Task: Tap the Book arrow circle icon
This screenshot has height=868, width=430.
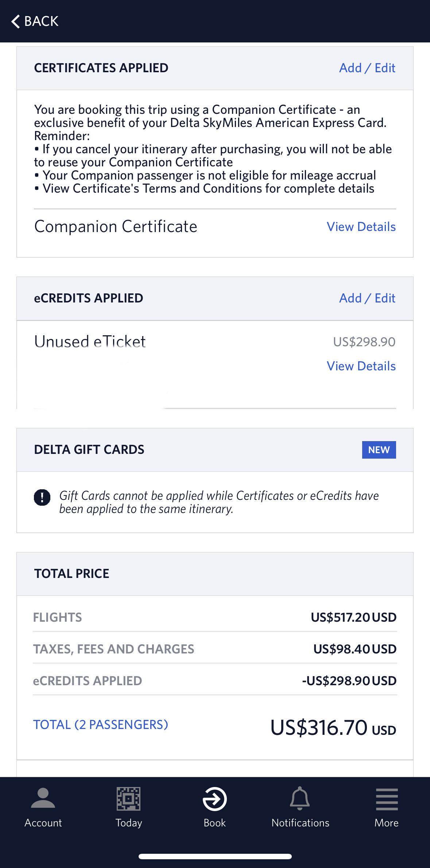Action: [x=215, y=799]
